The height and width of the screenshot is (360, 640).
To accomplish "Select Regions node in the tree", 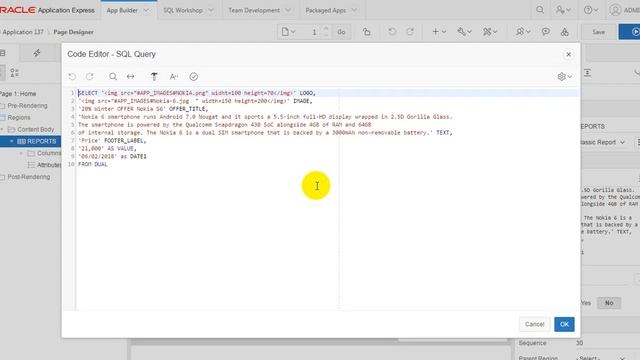I will [x=19, y=118].
